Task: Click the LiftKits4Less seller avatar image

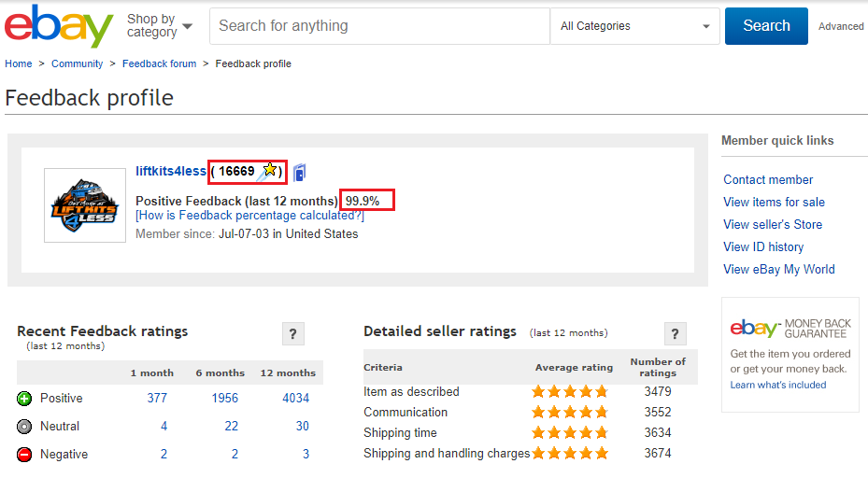Action: [85, 205]
